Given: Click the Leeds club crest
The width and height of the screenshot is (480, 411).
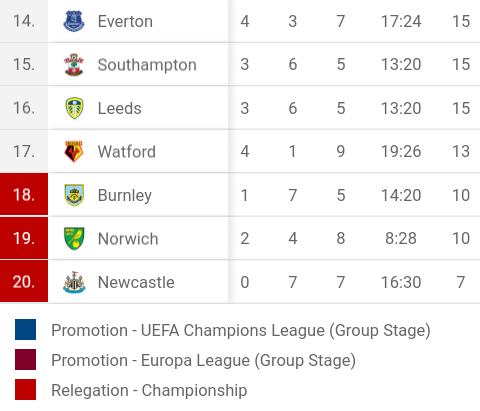Looking at the screenshot, I should point(74,108).
